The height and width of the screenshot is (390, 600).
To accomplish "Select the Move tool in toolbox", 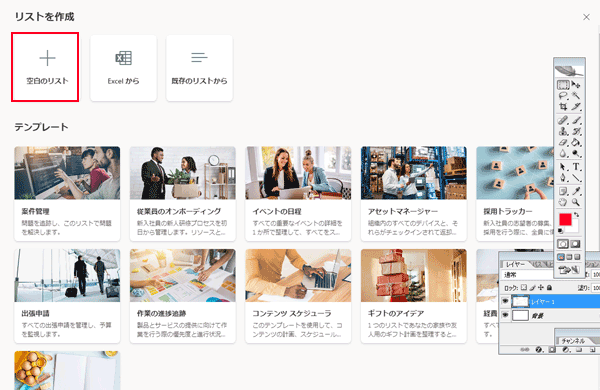I will click(x=576, y=85).
